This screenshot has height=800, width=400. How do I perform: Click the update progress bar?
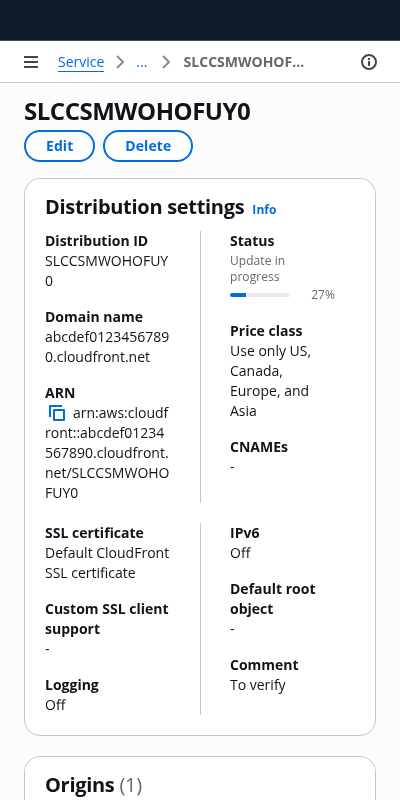tap(260, 295)
